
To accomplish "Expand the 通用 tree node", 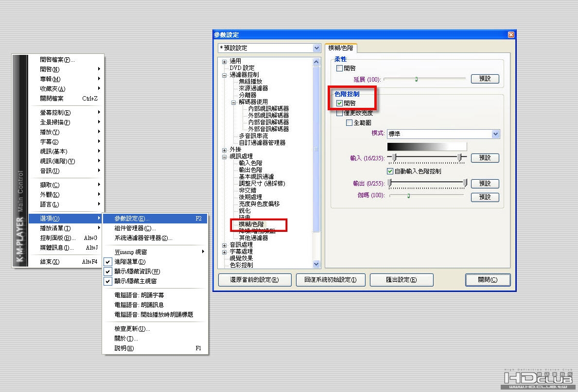I will (x=224, y=62).
